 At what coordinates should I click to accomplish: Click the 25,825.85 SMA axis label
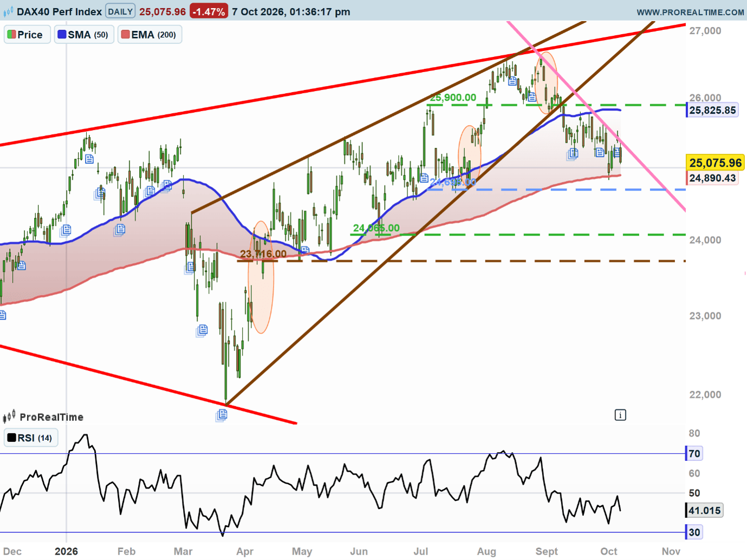pos(712,110)
